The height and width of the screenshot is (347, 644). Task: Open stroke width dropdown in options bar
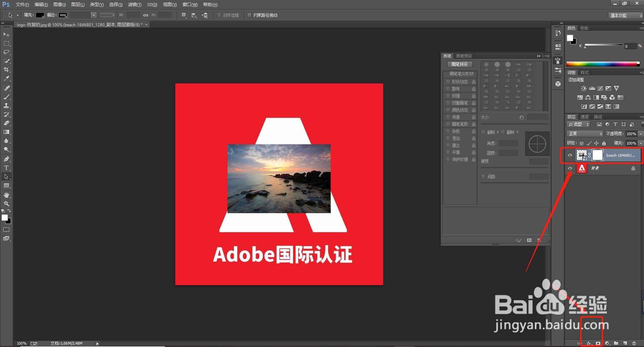point(94,15)
